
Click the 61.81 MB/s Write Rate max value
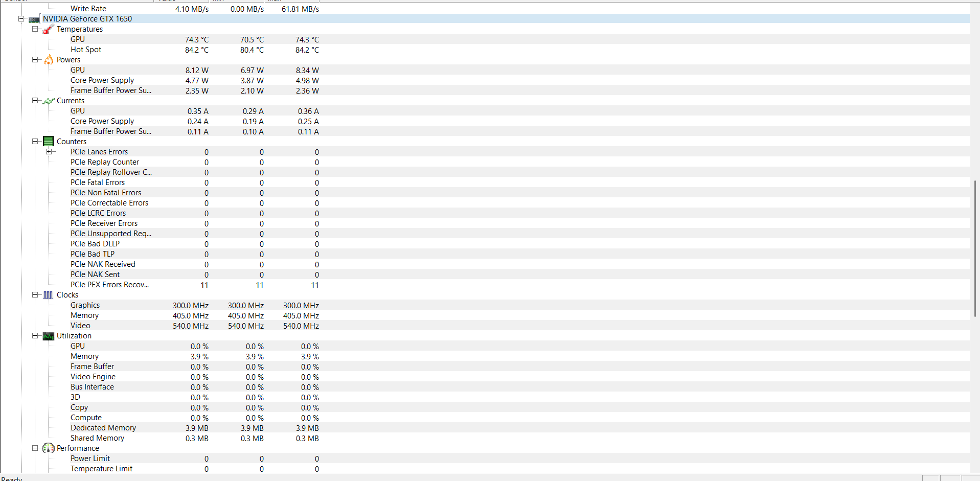click(x=300, y=9)
